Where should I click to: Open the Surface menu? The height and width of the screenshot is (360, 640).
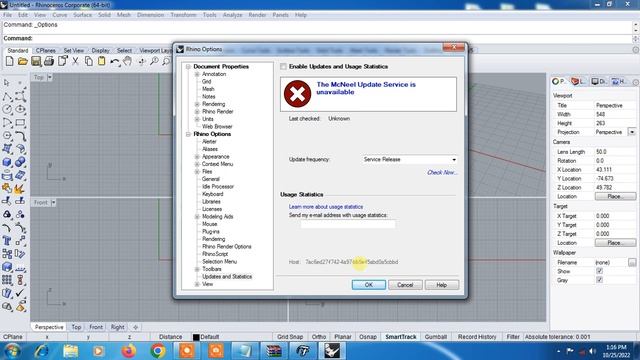(x=82, y=15)
